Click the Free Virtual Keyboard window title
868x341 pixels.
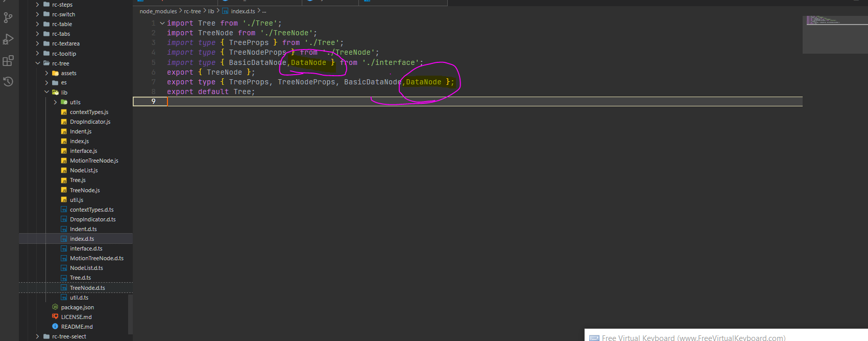click(693, 338)
